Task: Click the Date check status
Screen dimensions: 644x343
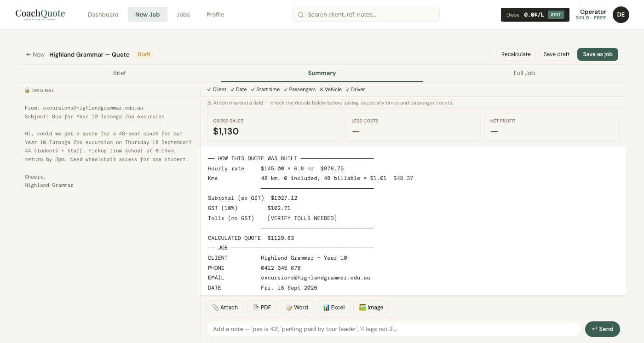Action: pos(239,89)
